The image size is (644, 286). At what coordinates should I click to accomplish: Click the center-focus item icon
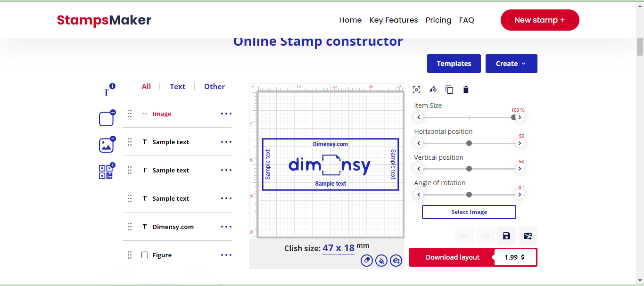tap(416, 90)
